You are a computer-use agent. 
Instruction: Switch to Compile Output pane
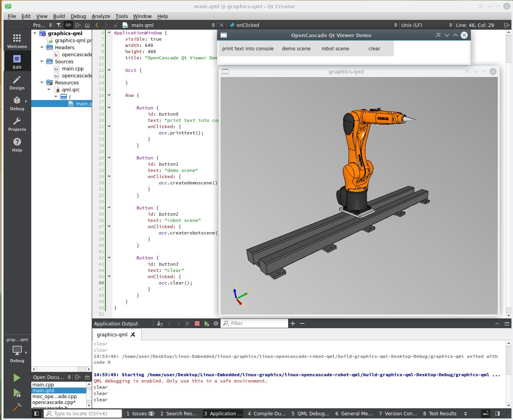click(x=267, y=413)
